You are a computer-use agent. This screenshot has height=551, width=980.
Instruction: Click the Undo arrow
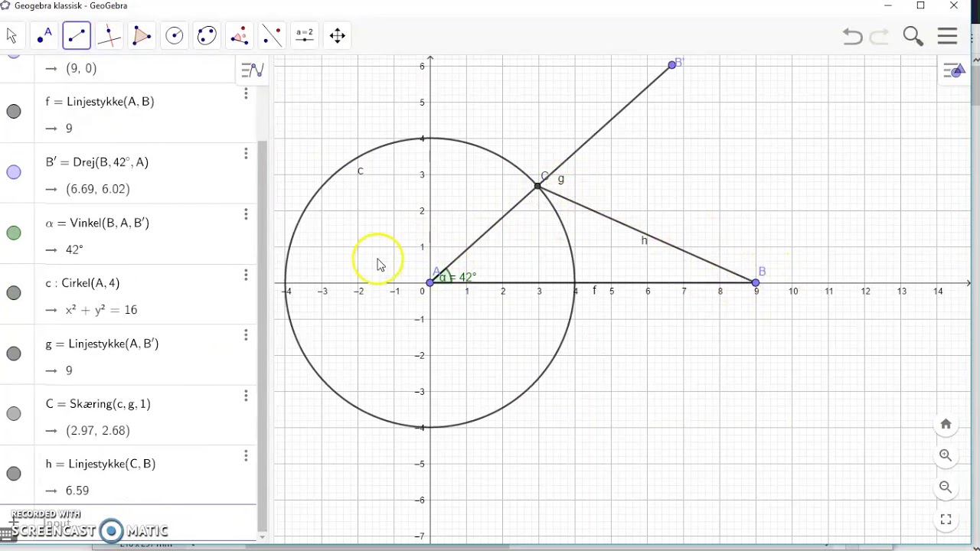tap(852, 36)
